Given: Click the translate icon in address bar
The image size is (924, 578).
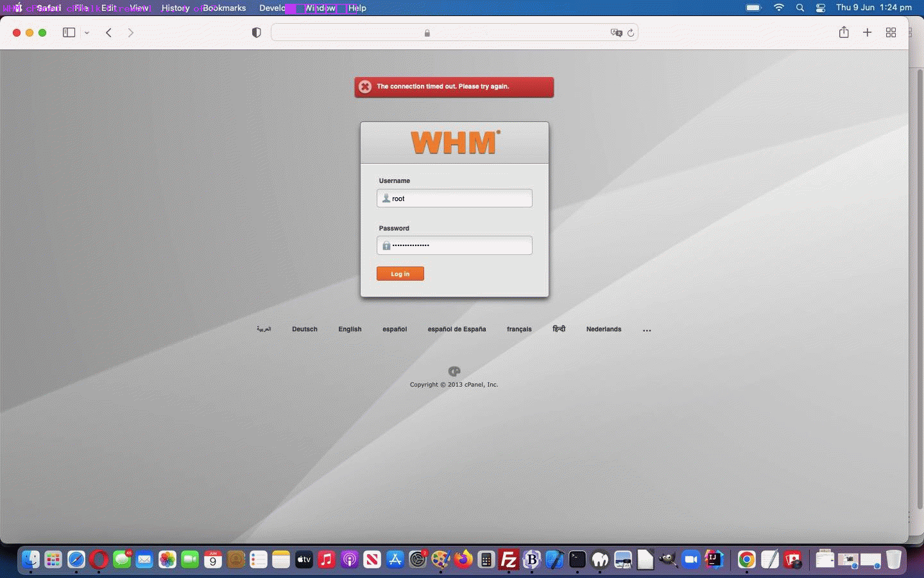Looking at the screenshot, I should tap(617, 33).
